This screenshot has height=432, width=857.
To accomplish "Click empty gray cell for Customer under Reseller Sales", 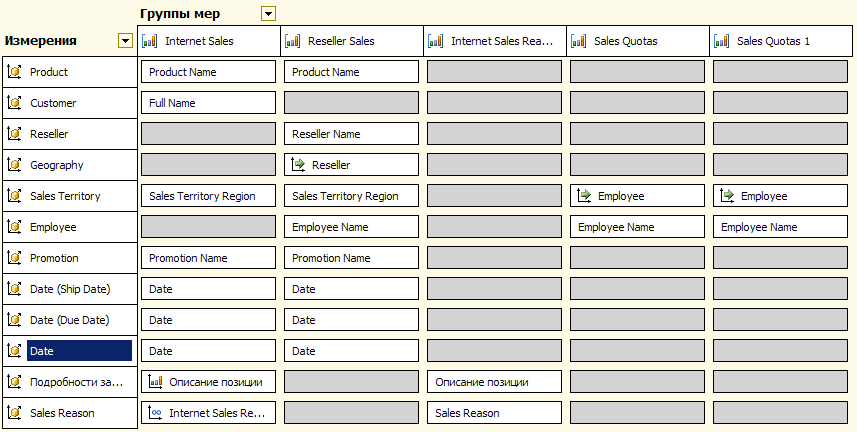I will tap(351, 103).
